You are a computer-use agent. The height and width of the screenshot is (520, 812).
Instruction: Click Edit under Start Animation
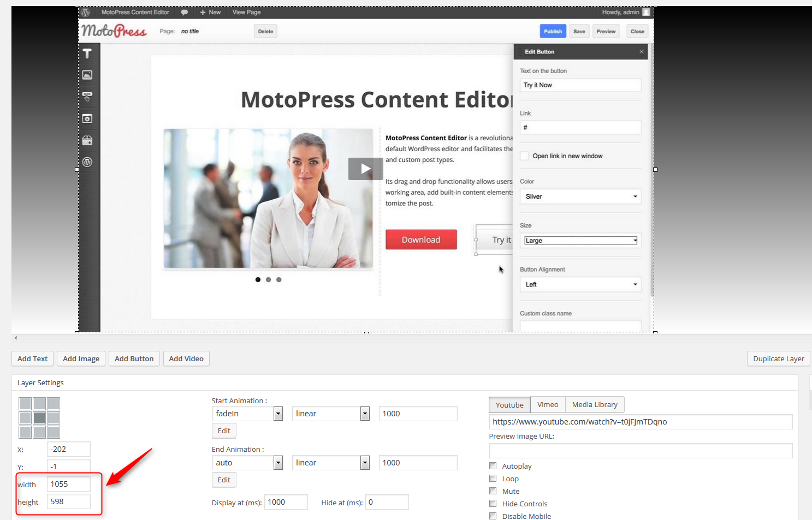224,431
